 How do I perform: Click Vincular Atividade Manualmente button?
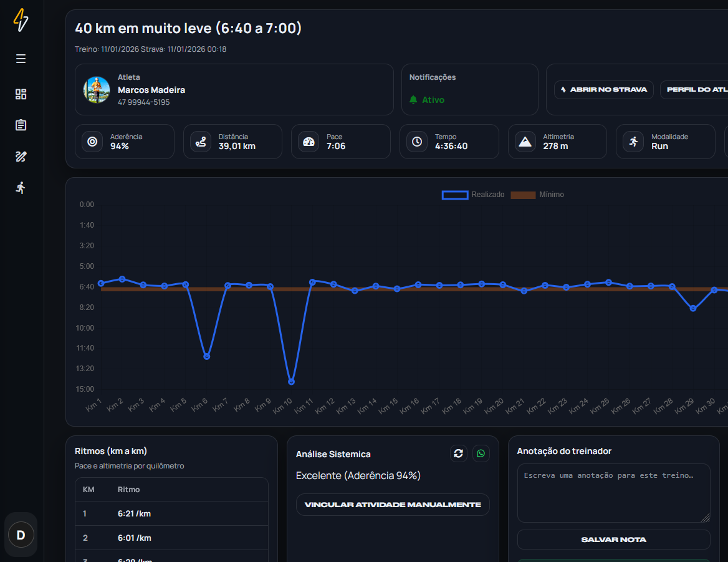click(x=393, y=505)
